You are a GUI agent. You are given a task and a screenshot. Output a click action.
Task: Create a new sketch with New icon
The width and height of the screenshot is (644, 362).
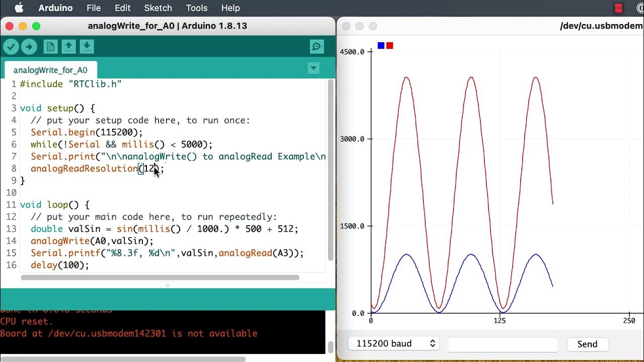(50, 47)
